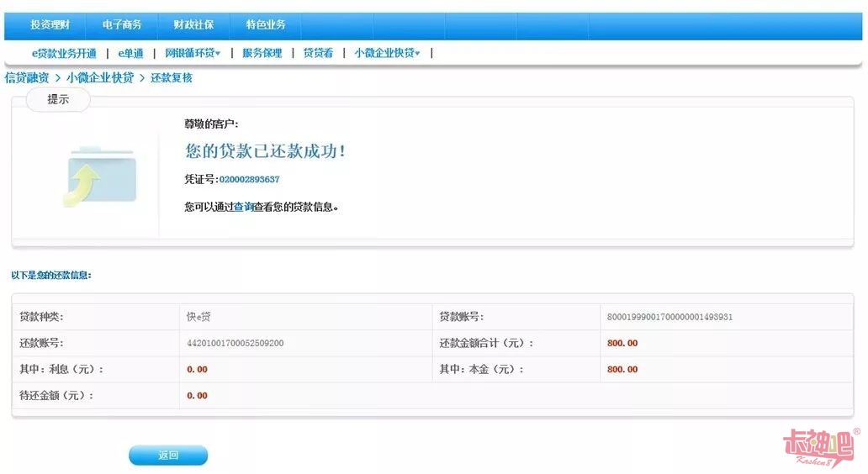
Task: Expand the 小微企业快贷 dropdown
Action: [x=387, y=53]
